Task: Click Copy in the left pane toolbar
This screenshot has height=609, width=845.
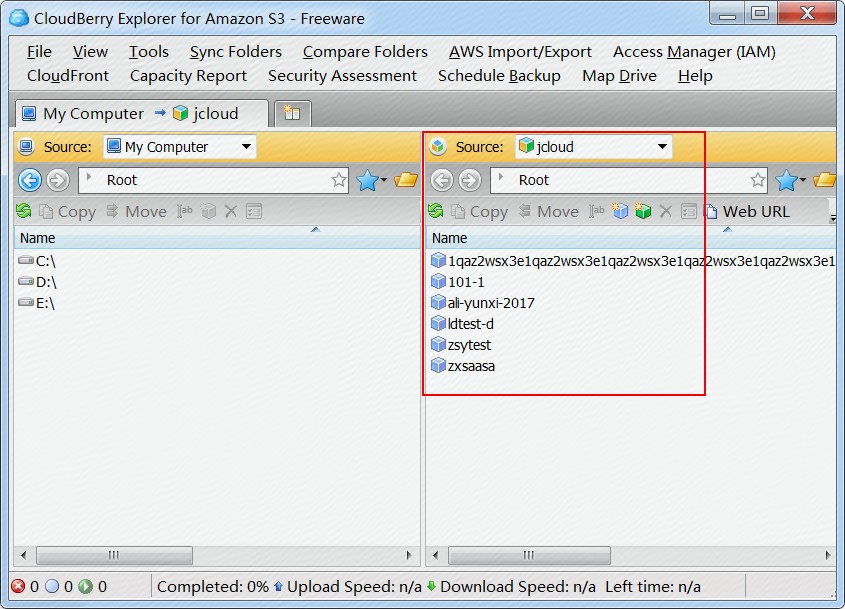Action: [68, 211]
